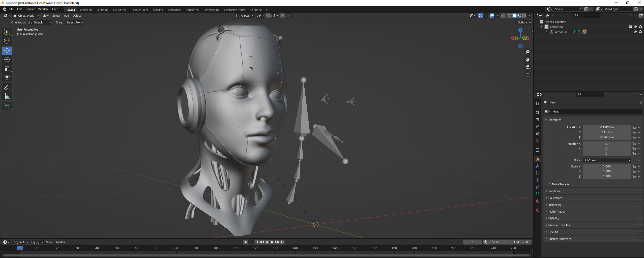
Task: Open the World properties tab
Action: point(537,141)
